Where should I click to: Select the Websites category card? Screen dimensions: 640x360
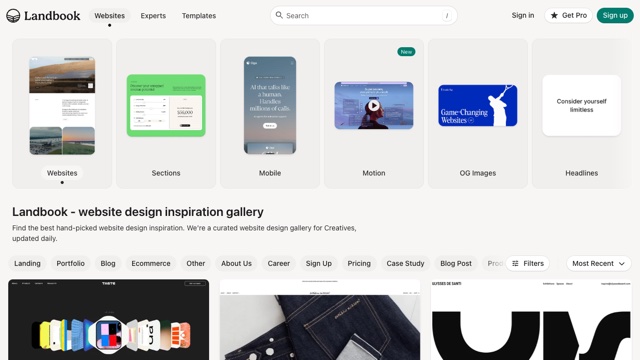tap(62, 113)
